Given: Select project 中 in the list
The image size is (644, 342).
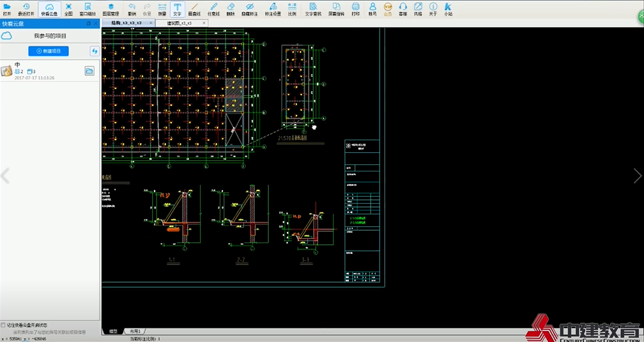Looking at the screenshot, I should tap(50, 71).
